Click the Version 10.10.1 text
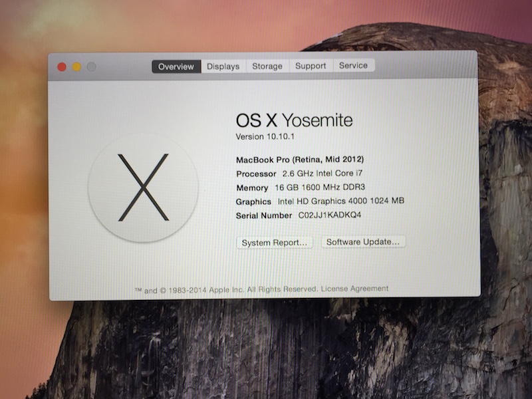 click(265, 136)
